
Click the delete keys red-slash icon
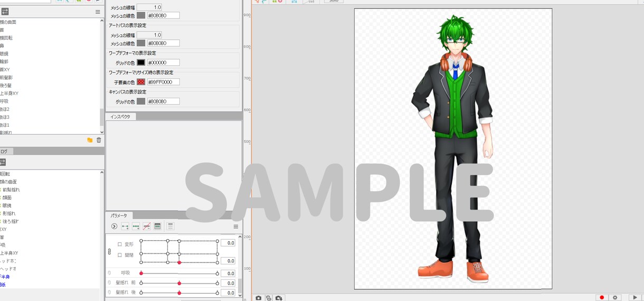[147, 226]
